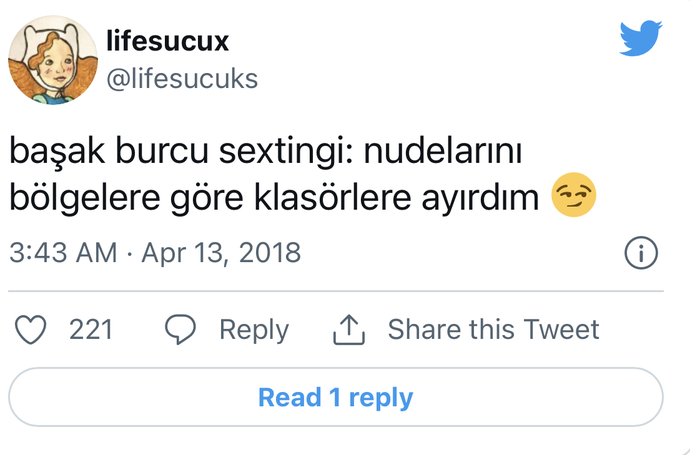690x455 pixels.
Task: Click the 221 likes count
Action: [x=90, y=329]
